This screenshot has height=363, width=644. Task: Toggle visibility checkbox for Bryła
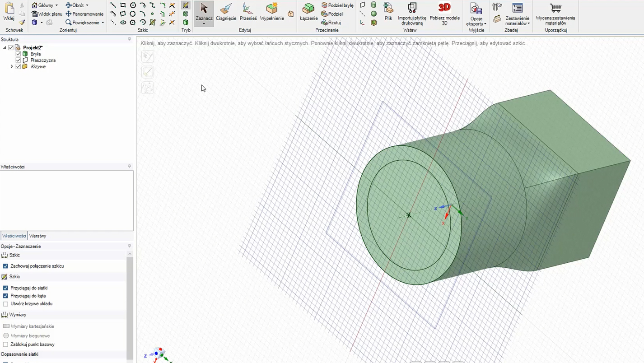[x=19, y=54]
